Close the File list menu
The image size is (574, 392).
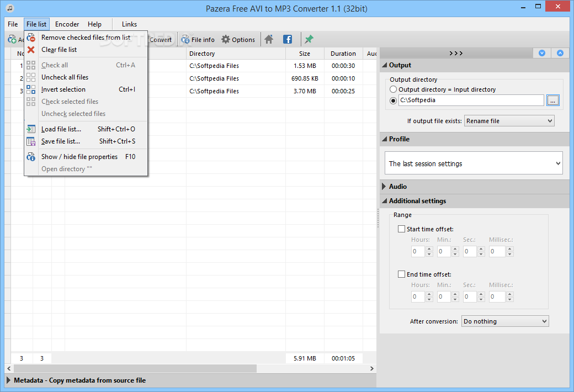36,24
